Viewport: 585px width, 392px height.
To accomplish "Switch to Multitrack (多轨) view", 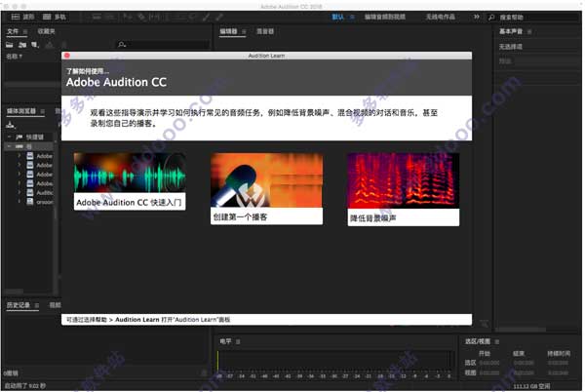I will 55,17.
